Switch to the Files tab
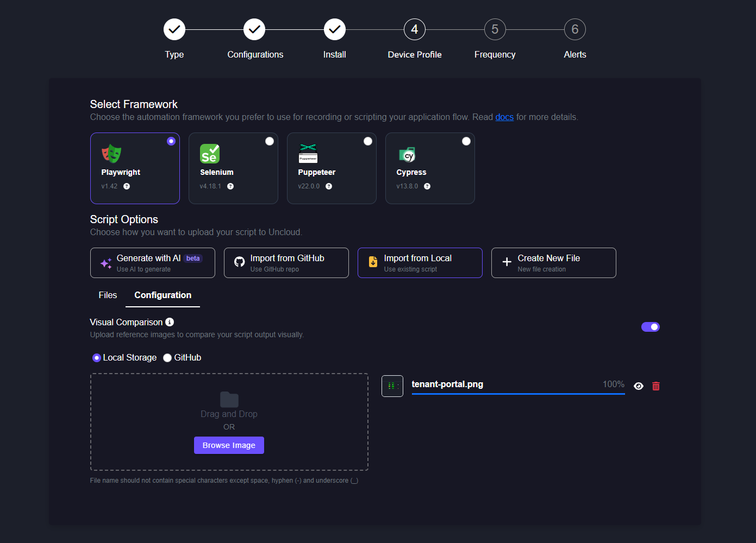 108,295
